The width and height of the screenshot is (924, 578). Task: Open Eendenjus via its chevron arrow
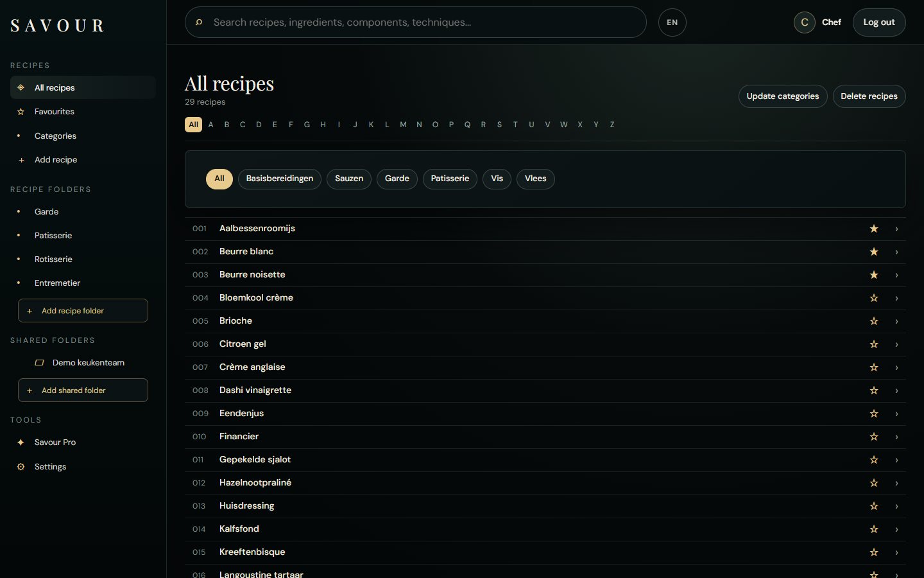pyautogui.click(x=896, y=414)
